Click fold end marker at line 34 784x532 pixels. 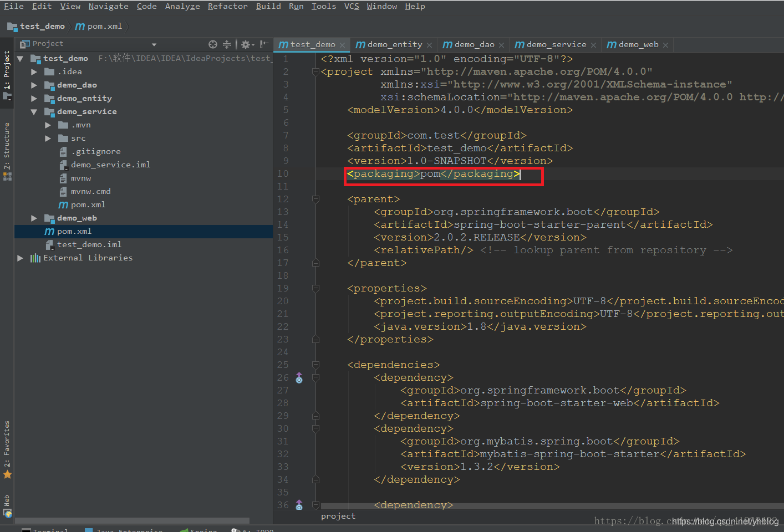click(x=315, y=480)
